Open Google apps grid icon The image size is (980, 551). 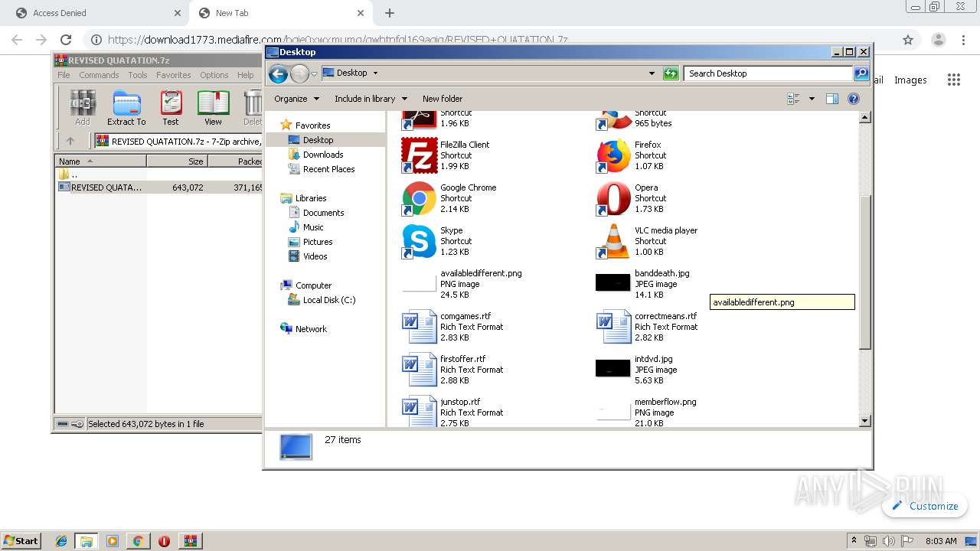[953, 80]
